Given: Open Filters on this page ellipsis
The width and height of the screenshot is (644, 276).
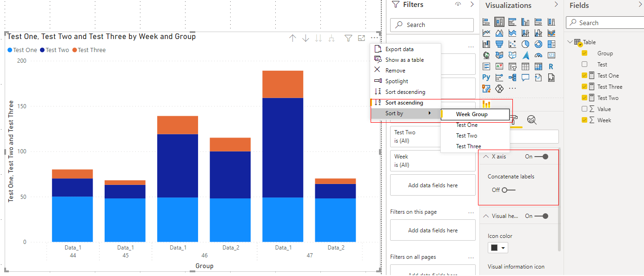Looking at the screenshot, I should tap(471, 212).
